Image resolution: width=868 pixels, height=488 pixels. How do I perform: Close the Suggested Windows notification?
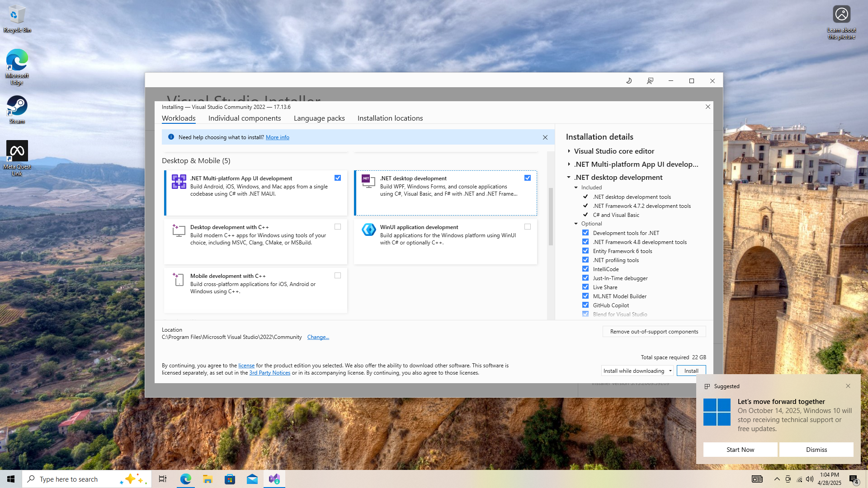tap(848, 386)
